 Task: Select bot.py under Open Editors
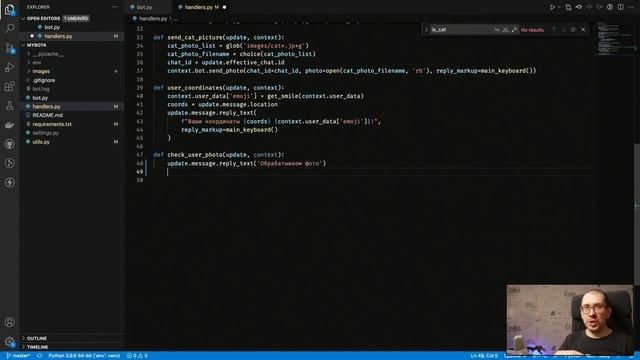(52, 27)
